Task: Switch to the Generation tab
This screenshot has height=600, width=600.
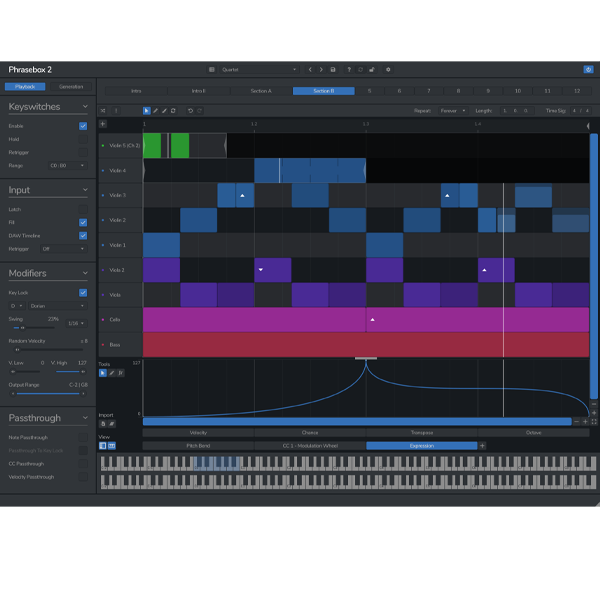Action: click(71, 87)
